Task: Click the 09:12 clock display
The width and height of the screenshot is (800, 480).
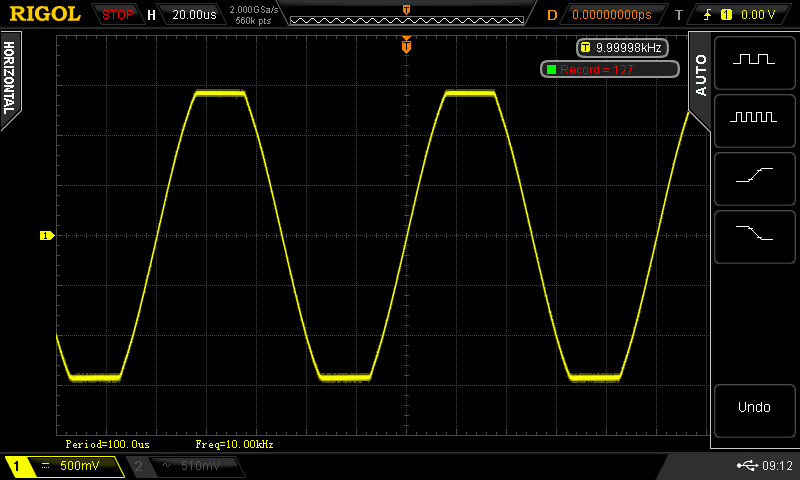Action: (x=777, y=466)
